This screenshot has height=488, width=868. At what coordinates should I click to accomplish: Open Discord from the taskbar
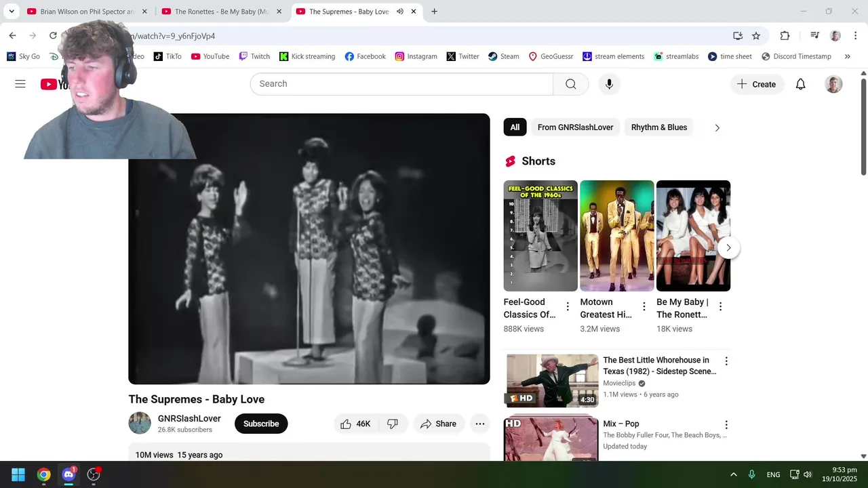point(68,474)
